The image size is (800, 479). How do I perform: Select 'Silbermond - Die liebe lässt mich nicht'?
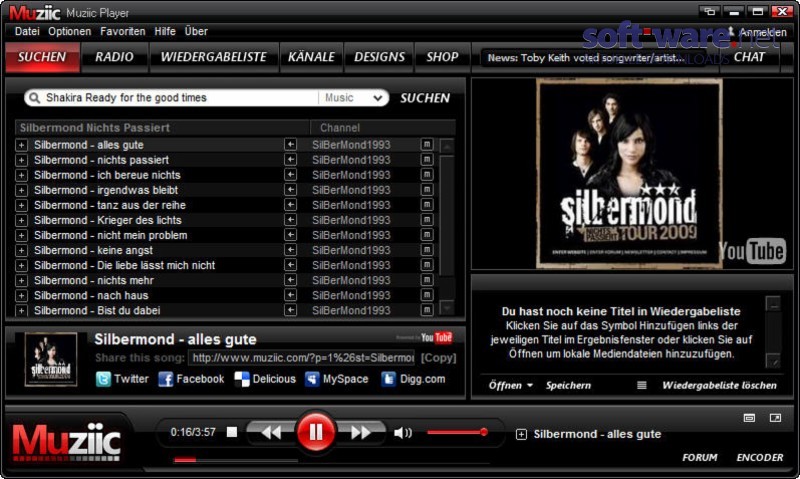tap(124, 265)
